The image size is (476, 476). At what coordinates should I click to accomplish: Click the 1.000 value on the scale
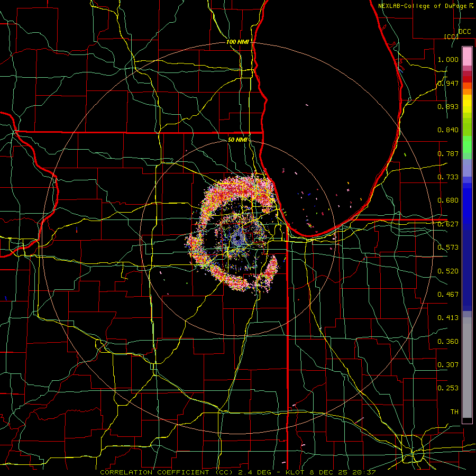point(448,59)
